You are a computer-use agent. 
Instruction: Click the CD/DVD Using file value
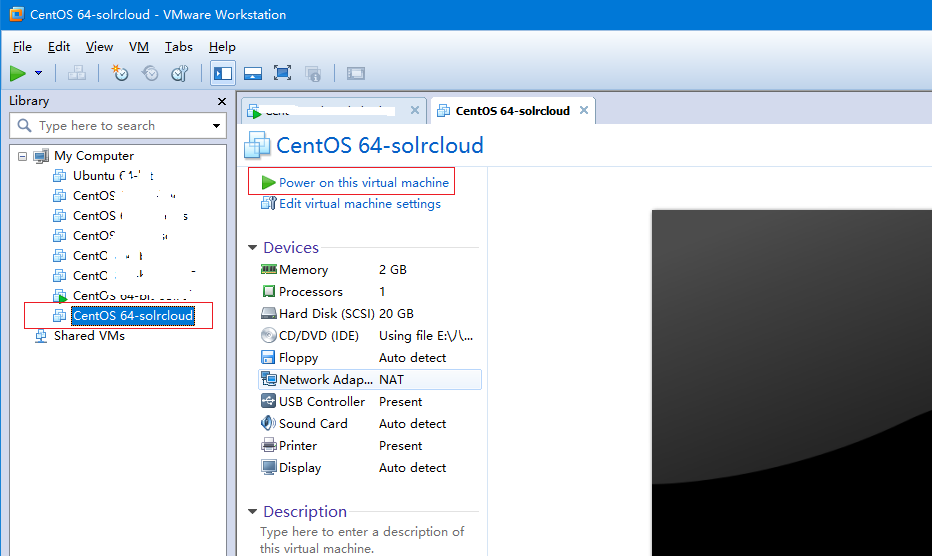(426, 335)
